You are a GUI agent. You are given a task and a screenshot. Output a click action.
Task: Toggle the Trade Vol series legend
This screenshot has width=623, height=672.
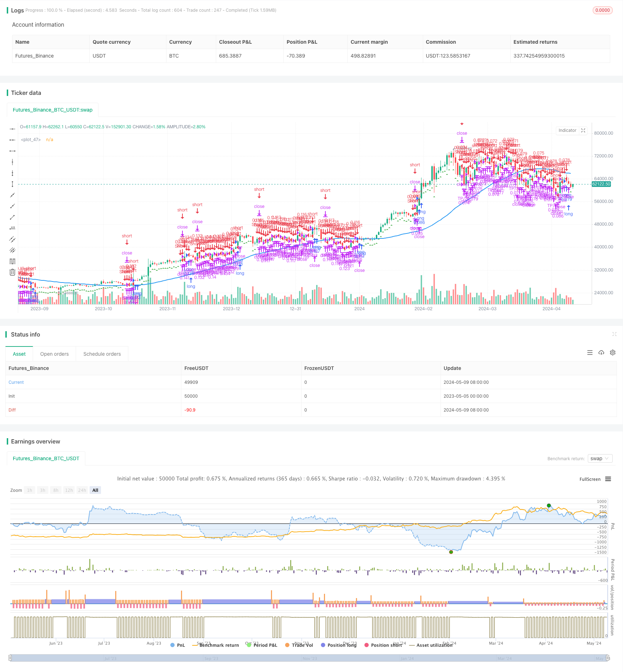tap(299, 645)
